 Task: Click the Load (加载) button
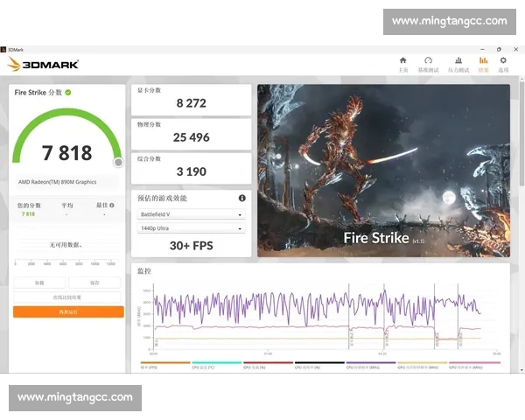(39, 283)
